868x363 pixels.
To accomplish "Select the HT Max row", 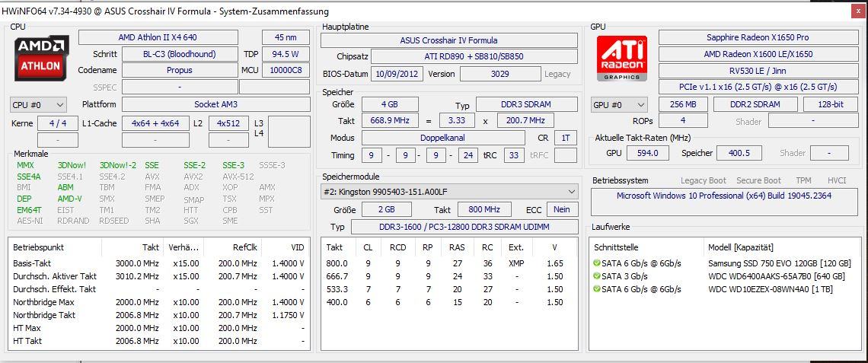I will point(159,328).
